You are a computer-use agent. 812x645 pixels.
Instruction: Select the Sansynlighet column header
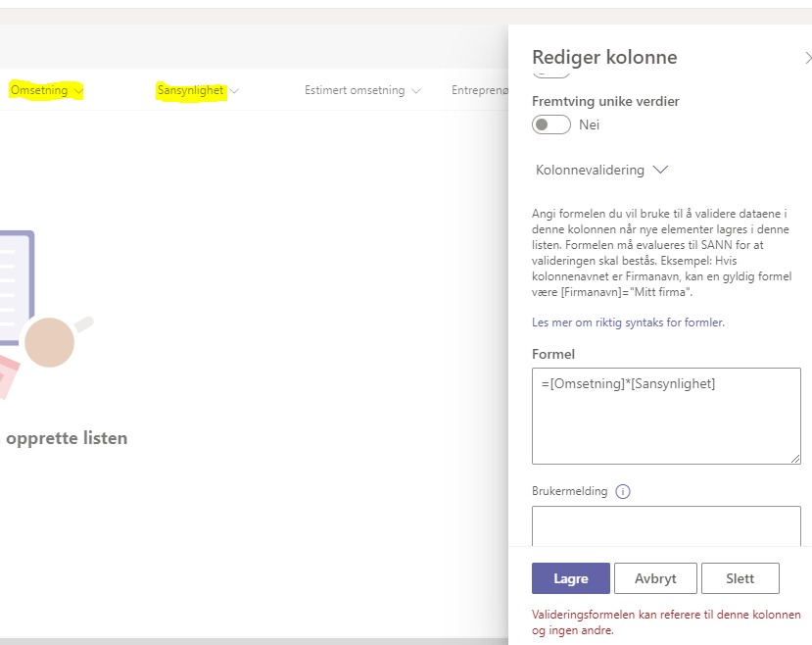[x=190, y=90]
